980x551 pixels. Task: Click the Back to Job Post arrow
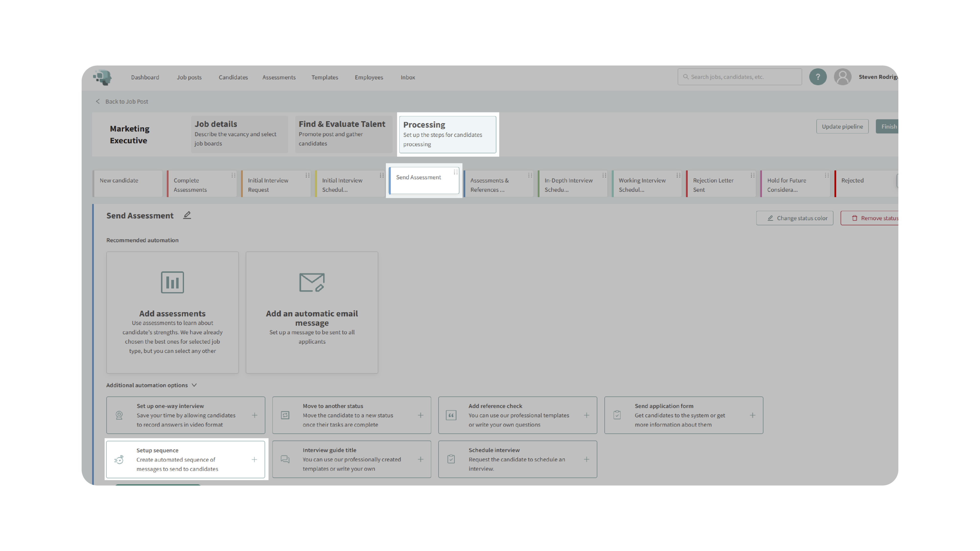(x=98, y=102)
